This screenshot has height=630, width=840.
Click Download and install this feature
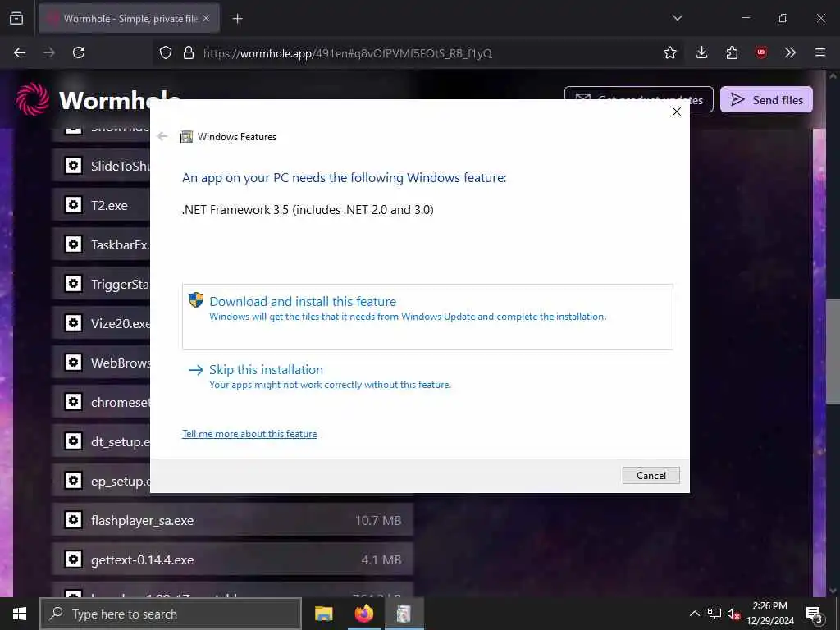(x=427, y=317)
